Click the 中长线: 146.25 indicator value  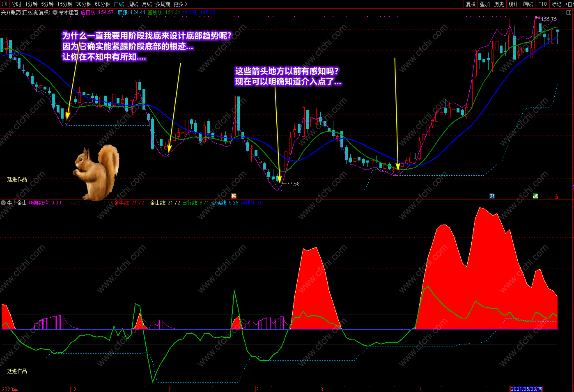tap(199, 12)
